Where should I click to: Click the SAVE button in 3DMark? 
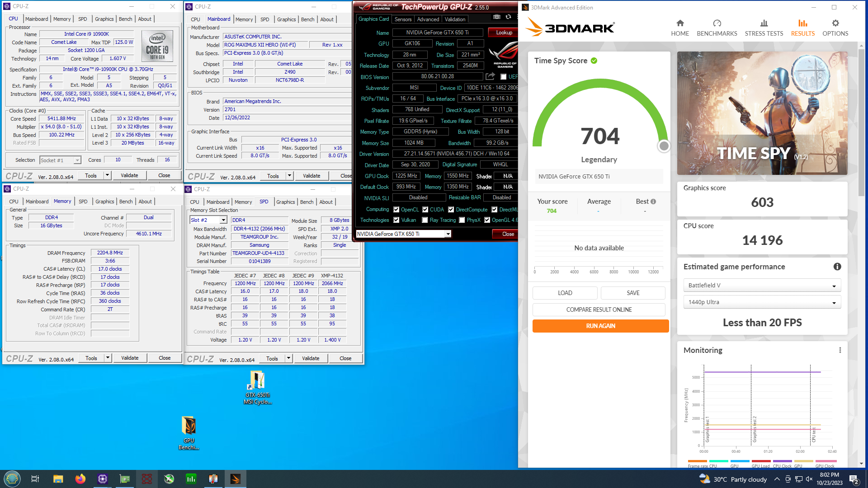633,293
